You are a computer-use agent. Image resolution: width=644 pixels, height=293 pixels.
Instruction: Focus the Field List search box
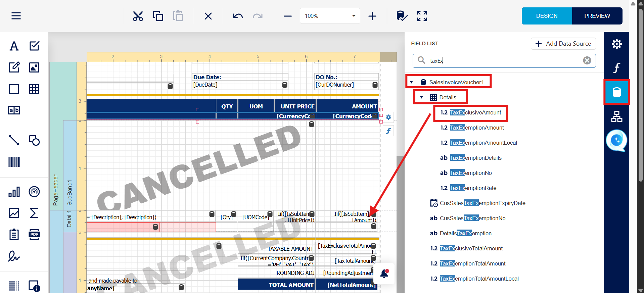coord(504,61)
